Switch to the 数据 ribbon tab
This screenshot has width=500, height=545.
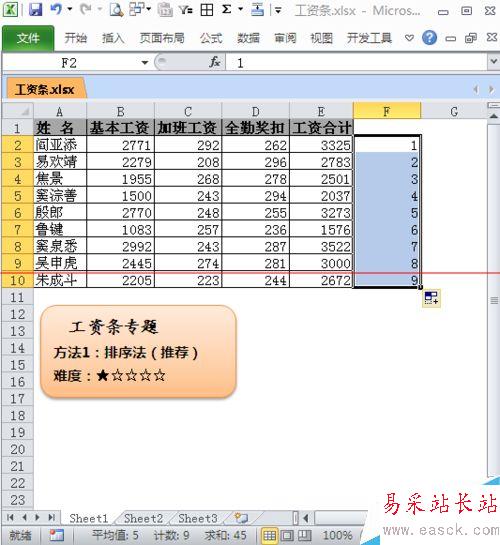point(248,38)
